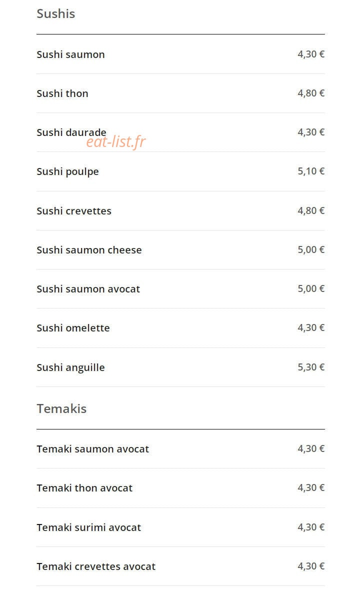
Task: Click the Sushis section heading
Action: [56, 14]
